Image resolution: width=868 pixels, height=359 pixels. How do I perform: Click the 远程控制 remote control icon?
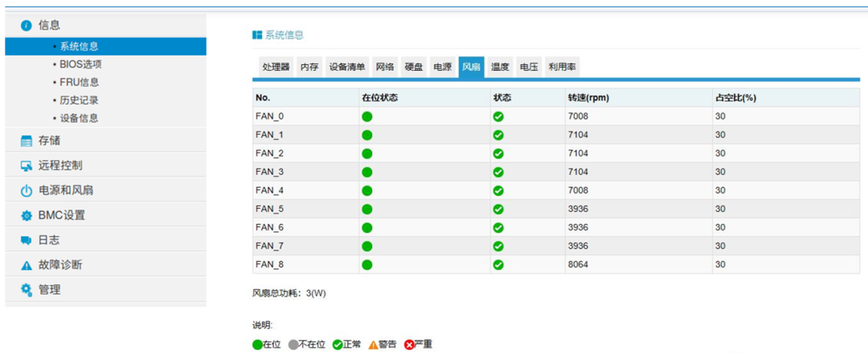point(26,166)
